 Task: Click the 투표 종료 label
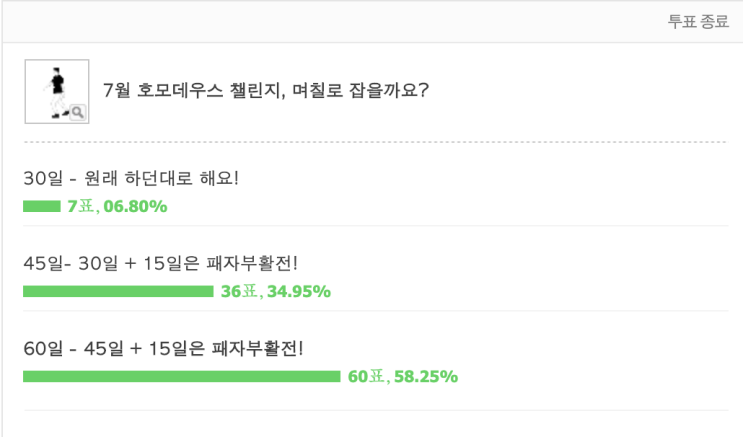(698, 22)
